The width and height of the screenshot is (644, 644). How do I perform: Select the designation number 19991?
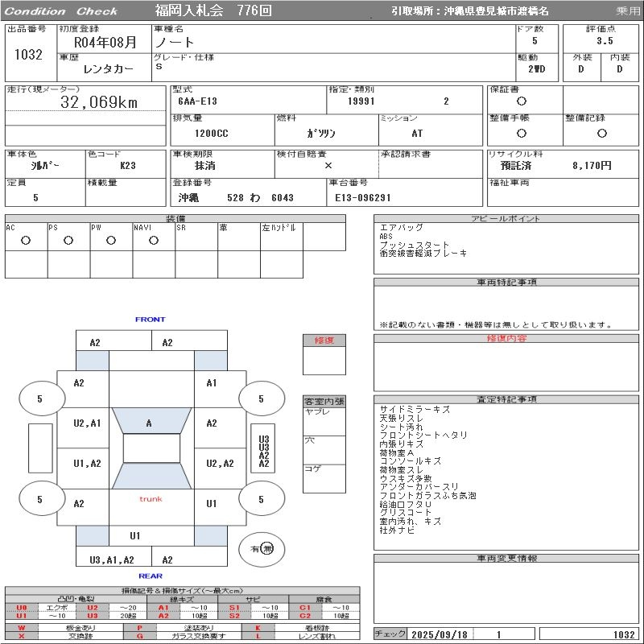(x=361, y=101)
